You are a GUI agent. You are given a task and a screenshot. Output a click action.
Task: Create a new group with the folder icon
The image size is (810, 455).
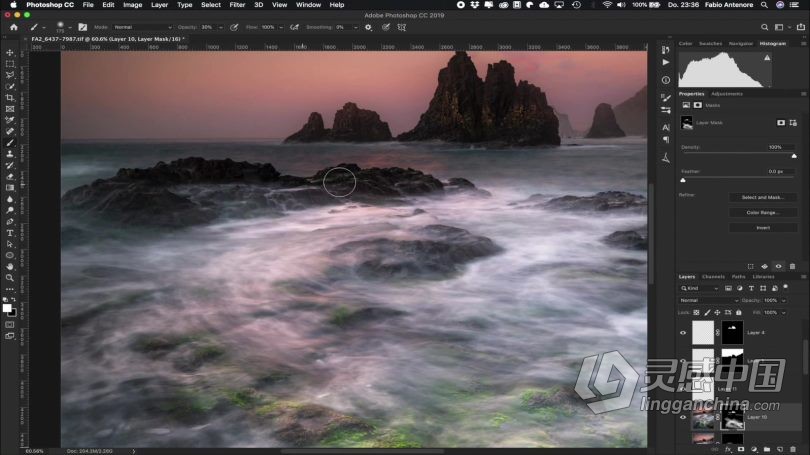[767, 449]
